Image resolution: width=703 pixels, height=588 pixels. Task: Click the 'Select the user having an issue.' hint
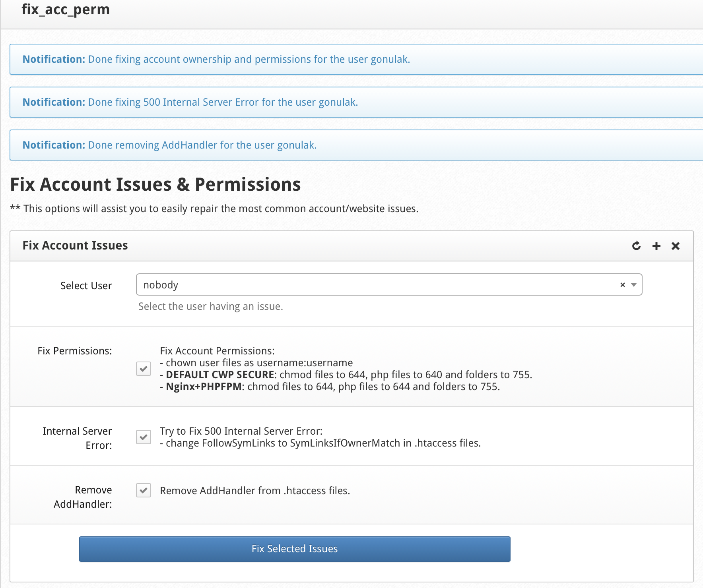coord(211,306)
